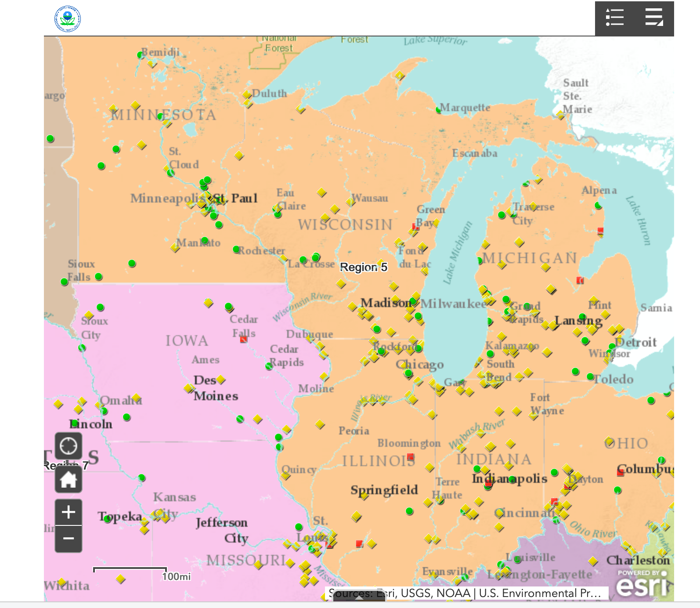Reset map to home extent
The image size is (700, 608).
[69, 479]
